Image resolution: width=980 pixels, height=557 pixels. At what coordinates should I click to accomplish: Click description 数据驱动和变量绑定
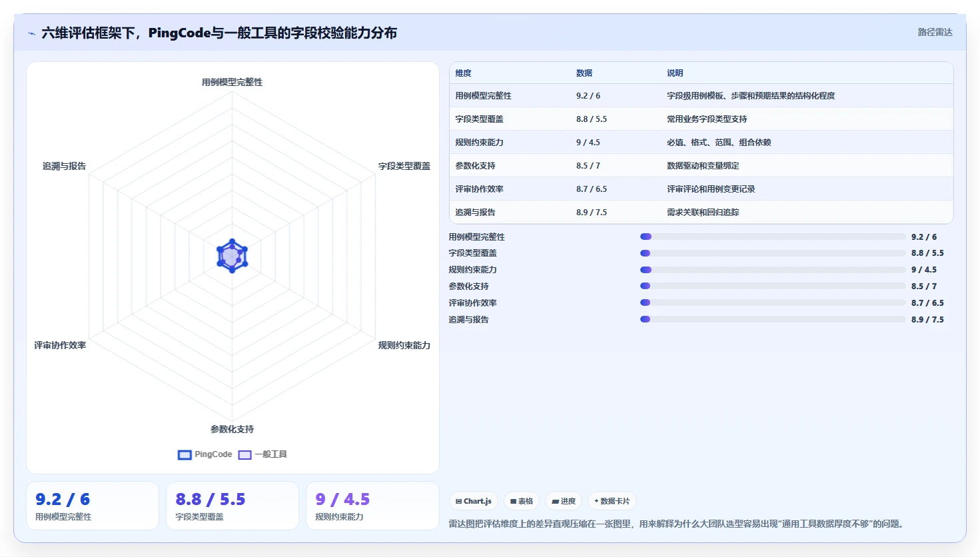703,166
